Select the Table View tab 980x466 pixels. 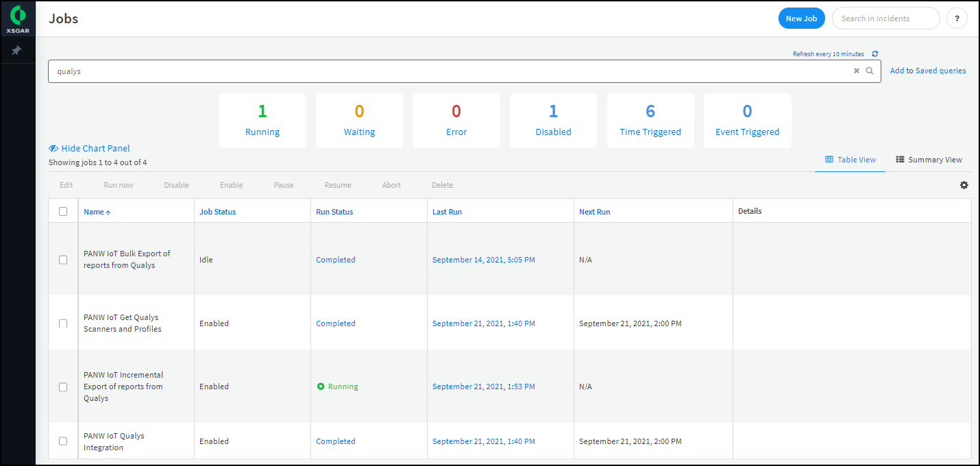pos(850,160)
